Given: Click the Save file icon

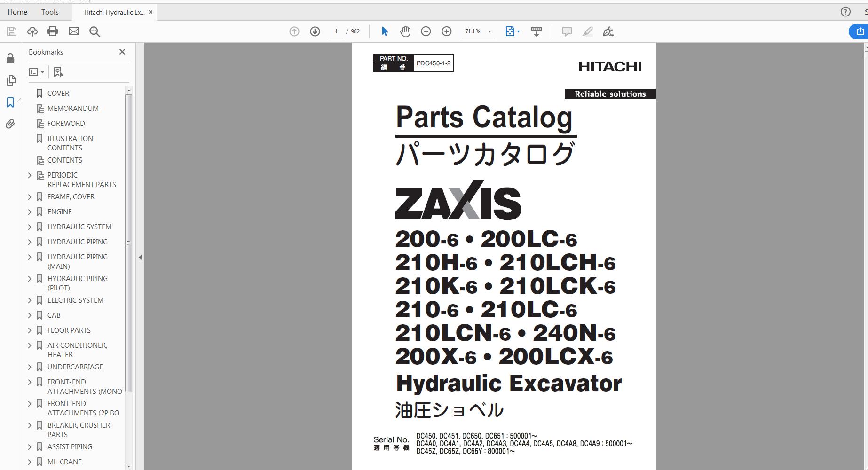Looking at the screenshot, I should (12, 31).
